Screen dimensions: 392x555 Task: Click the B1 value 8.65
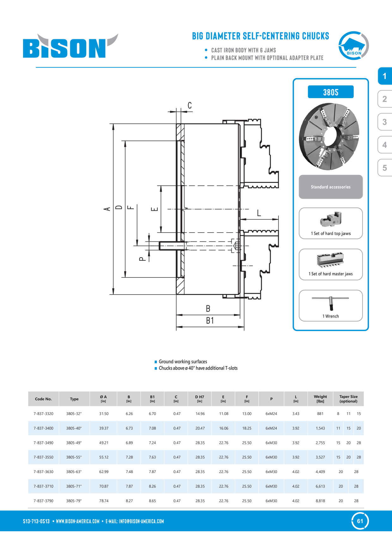152,501
